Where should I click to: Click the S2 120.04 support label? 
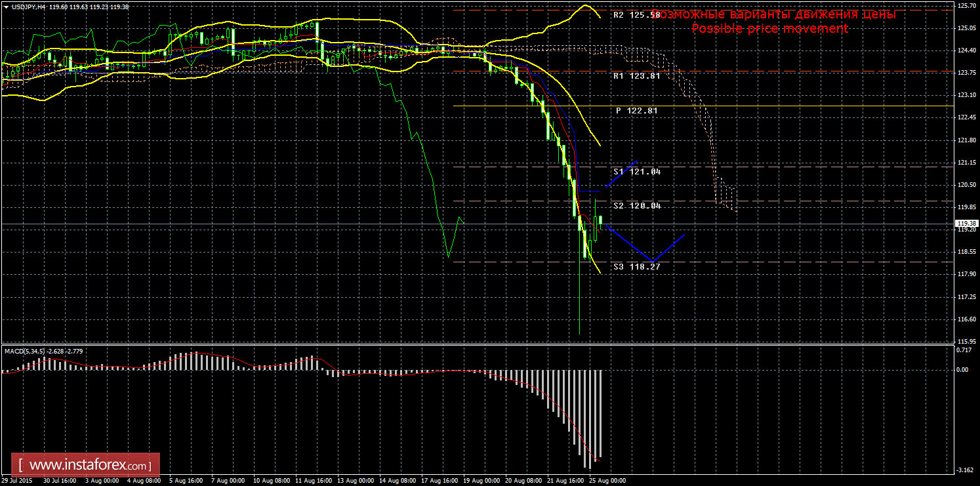click(x=636, y=206)
